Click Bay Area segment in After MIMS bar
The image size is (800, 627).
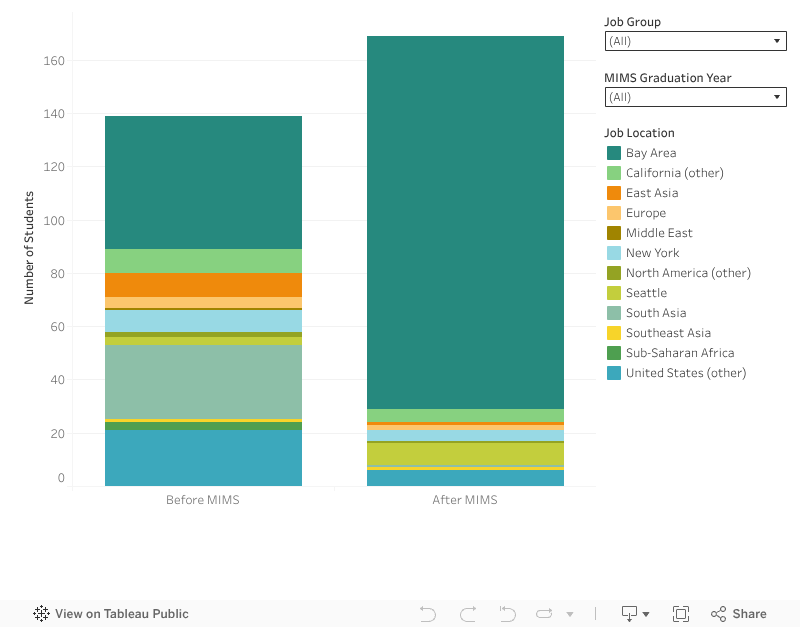click(465, 222)
